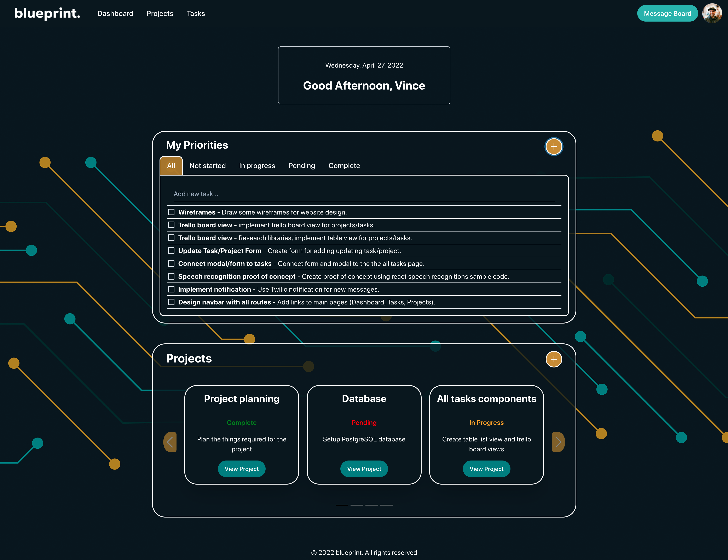Select the In progress priority filter tab
Screen dimensions: 728x560
[257, 165]
